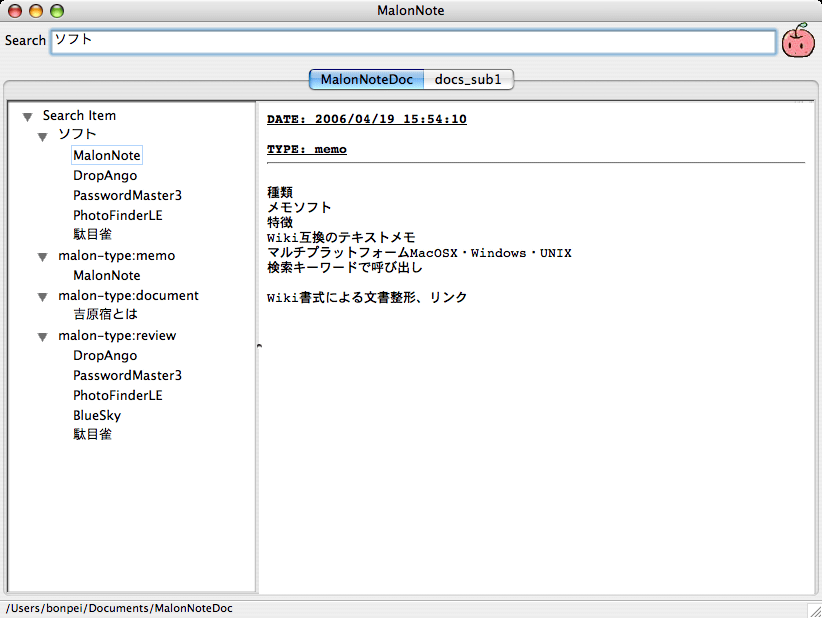Click the split pane divider handle
The height and width of the screenshot is (618, 822).
click(258, 346)
